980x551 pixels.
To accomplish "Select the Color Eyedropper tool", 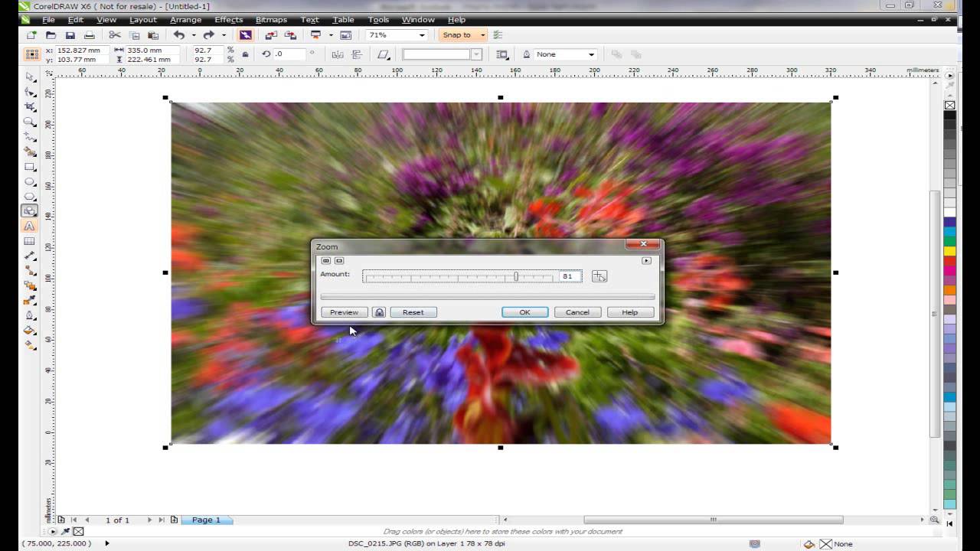I will point(29,300).
